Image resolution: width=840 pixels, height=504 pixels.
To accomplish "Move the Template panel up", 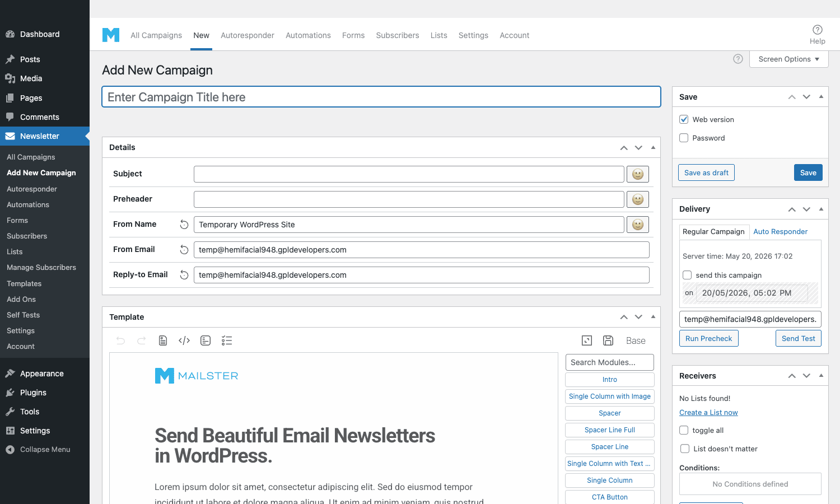I will pos(624,317).
